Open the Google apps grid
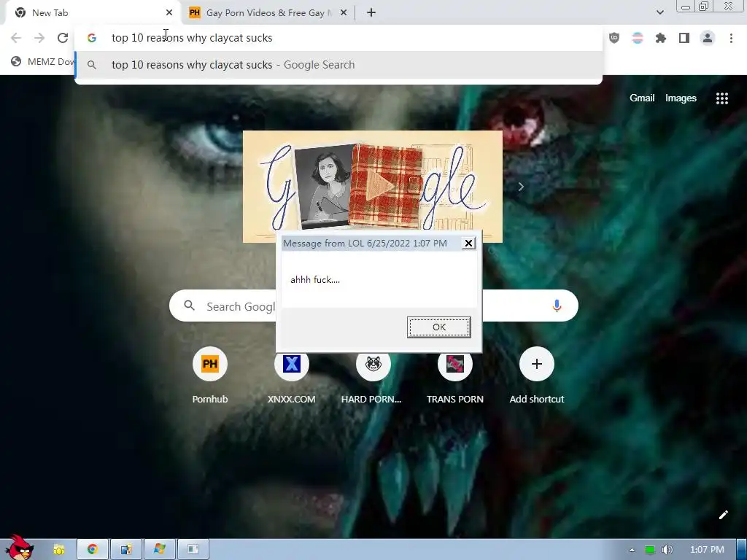The image size is (747, 560). pyautogui.click(x=722, y=98)
